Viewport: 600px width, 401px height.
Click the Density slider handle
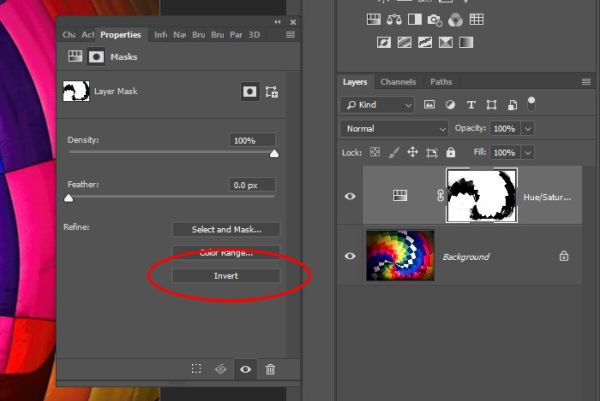click(274, 154)
